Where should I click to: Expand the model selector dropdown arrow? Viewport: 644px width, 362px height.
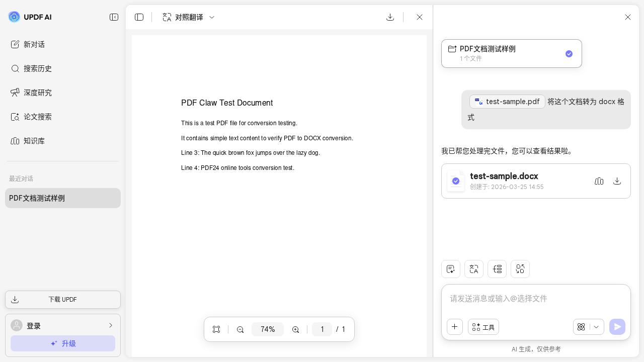tap(597, 327)
